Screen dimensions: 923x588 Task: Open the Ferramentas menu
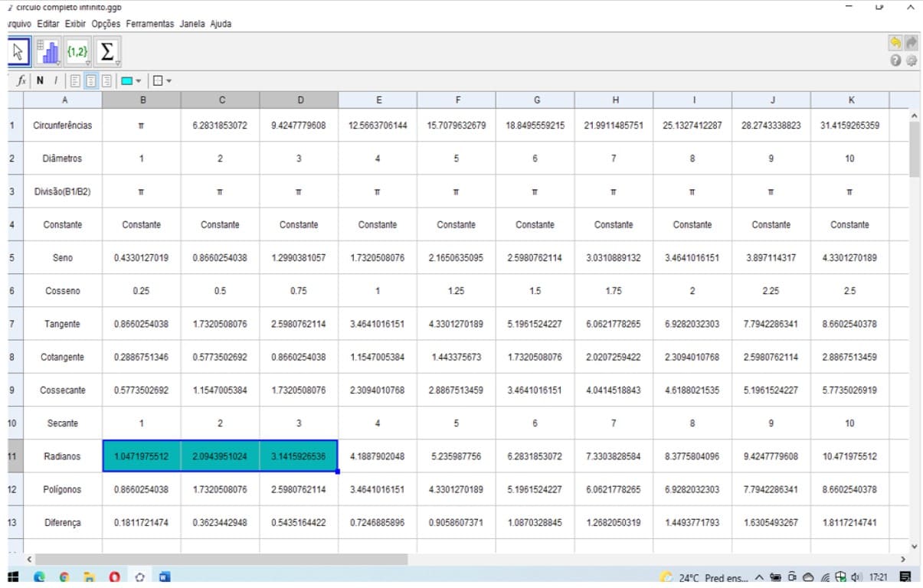pos(150,24)
